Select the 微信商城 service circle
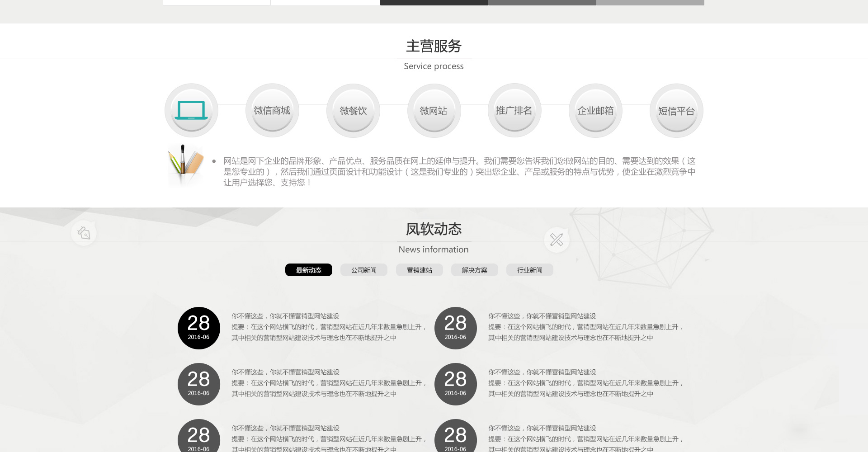The width and height of the screenshot is (868, 452). click(x=272, y=110)
